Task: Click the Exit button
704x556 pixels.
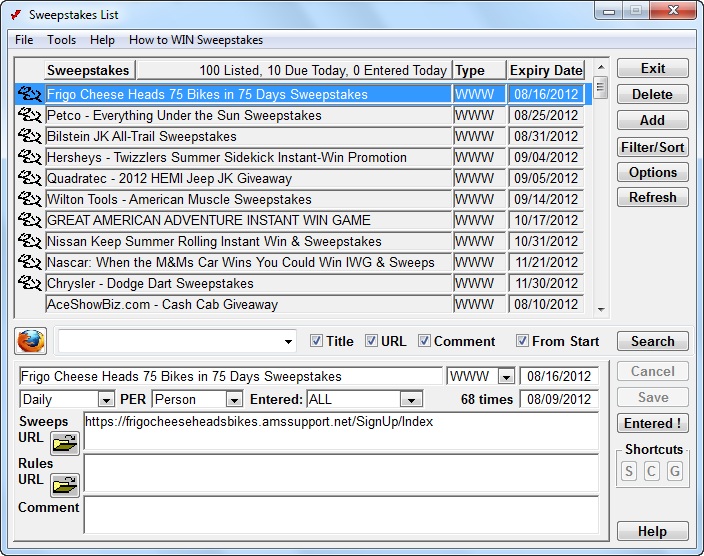Action: (x=653, y=68)
